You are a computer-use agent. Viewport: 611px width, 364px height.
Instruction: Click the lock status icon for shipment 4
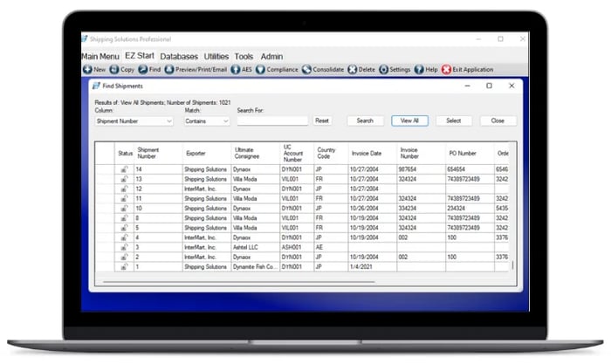click(x=124, y=237)
